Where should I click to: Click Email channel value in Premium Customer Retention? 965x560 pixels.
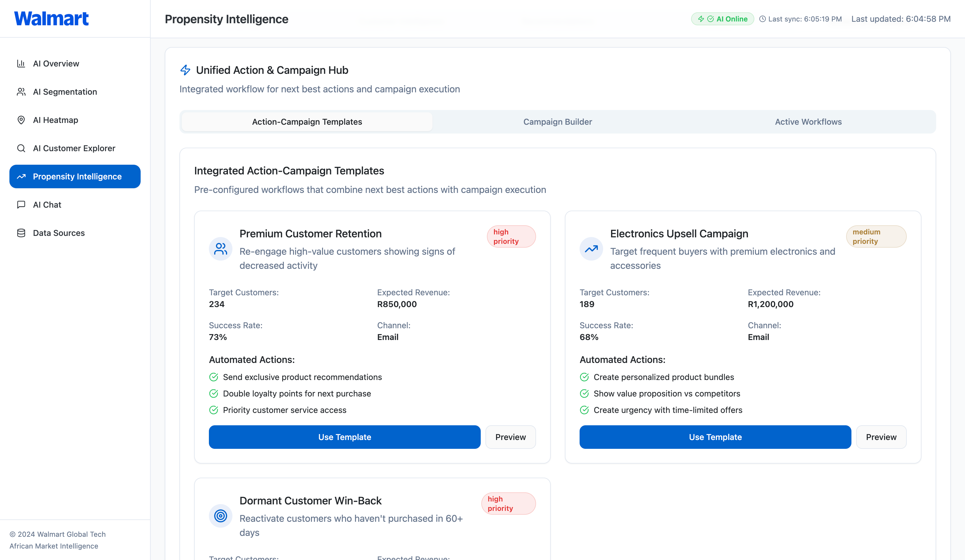tap(387, 337)
